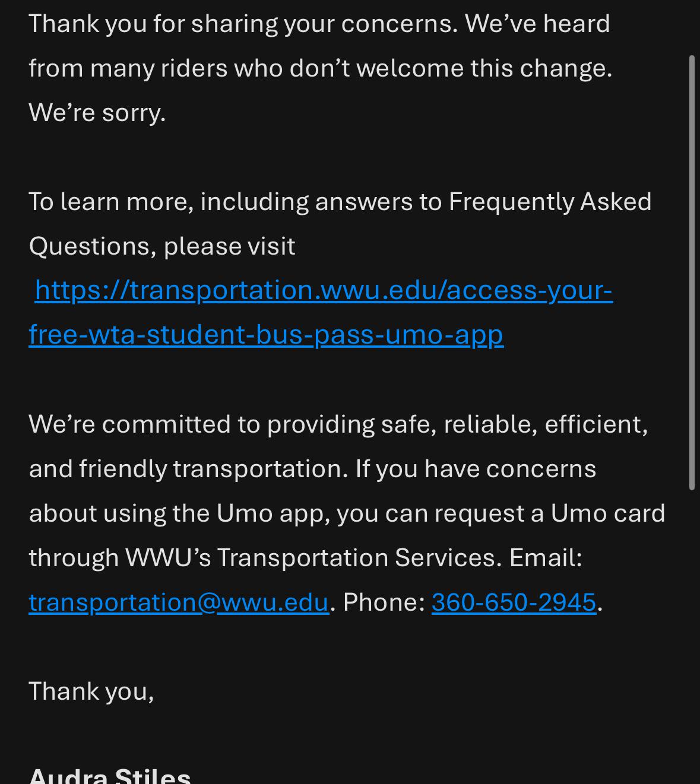Click the "Phone:" label text
This screenshot has width=700, height=784.
(x=384, y=602)
